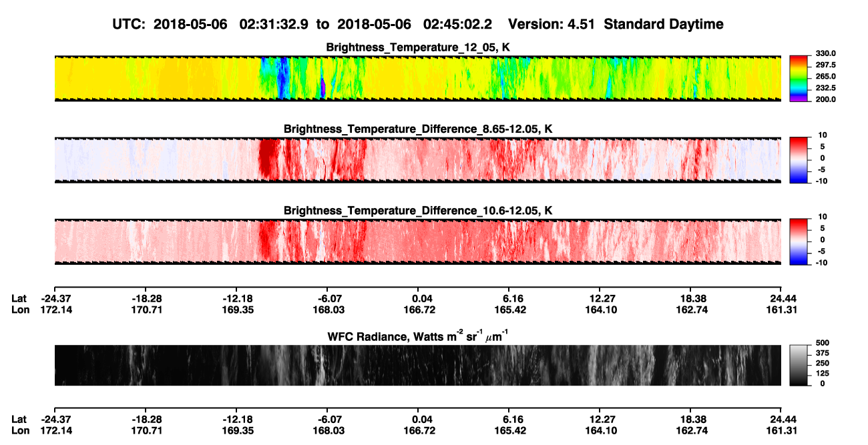The image size is (868, 445).
Task: Click latitude 12.27 on the bottom axis
Action: coord(602,420)
